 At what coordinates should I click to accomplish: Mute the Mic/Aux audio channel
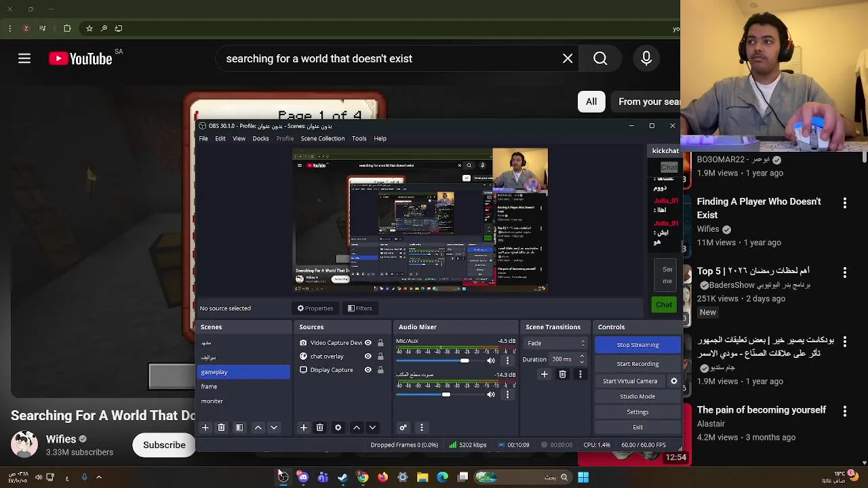pos(491,361)
